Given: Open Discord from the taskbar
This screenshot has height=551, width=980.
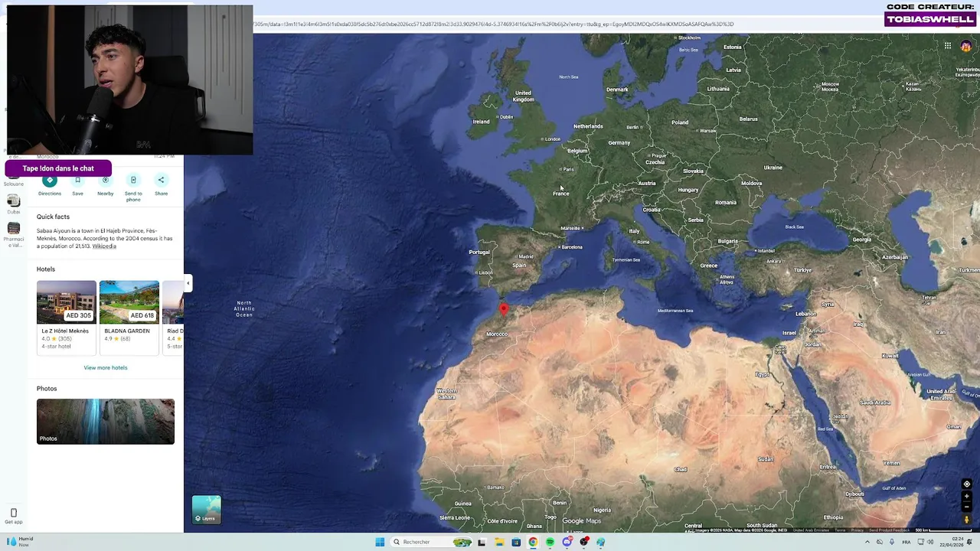Looking at the screenshot, I should pos(567,542).
